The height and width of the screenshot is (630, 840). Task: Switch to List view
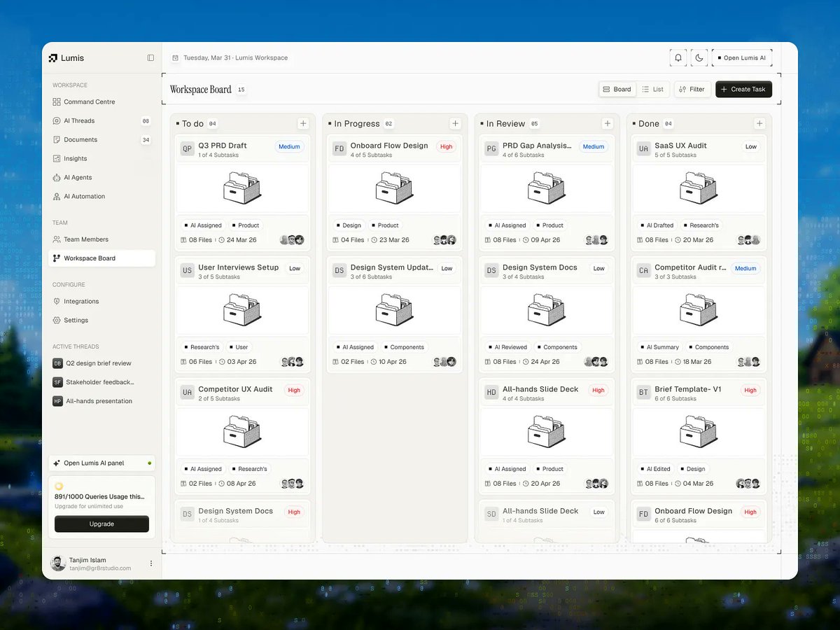pos(653,90)
